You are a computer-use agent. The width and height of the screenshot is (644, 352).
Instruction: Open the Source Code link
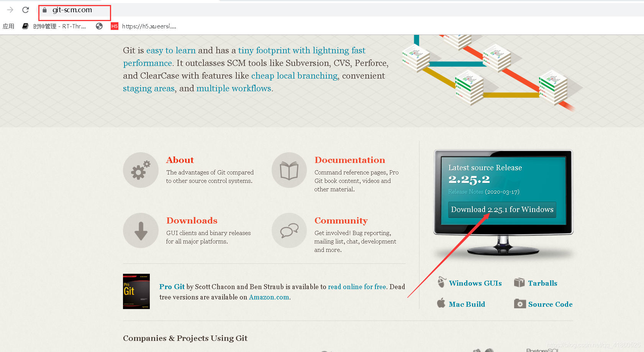pos(550,304)
